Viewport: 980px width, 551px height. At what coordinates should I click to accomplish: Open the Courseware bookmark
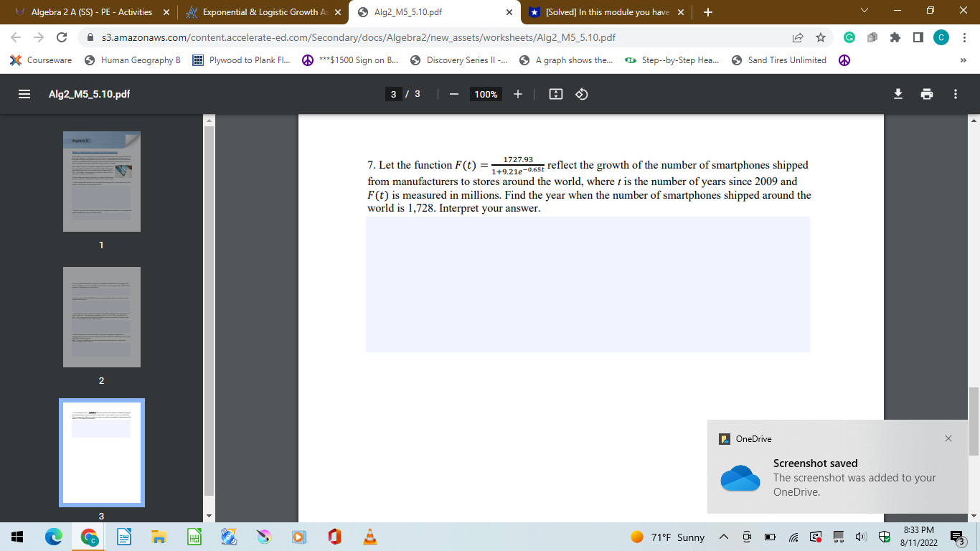click(x=42, y=60)
